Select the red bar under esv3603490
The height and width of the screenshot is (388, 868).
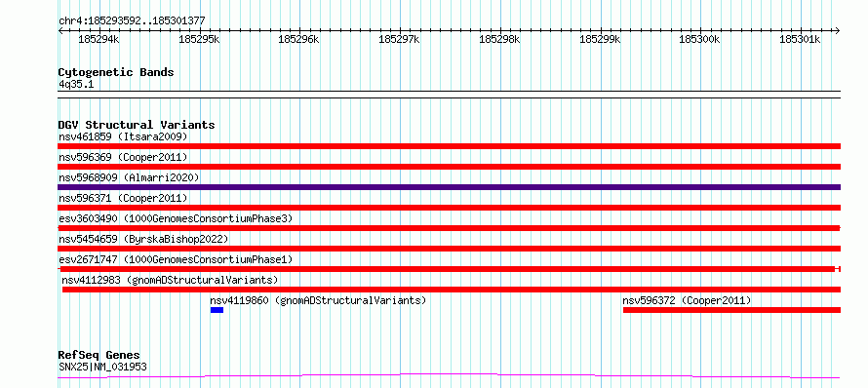(449, 228)
